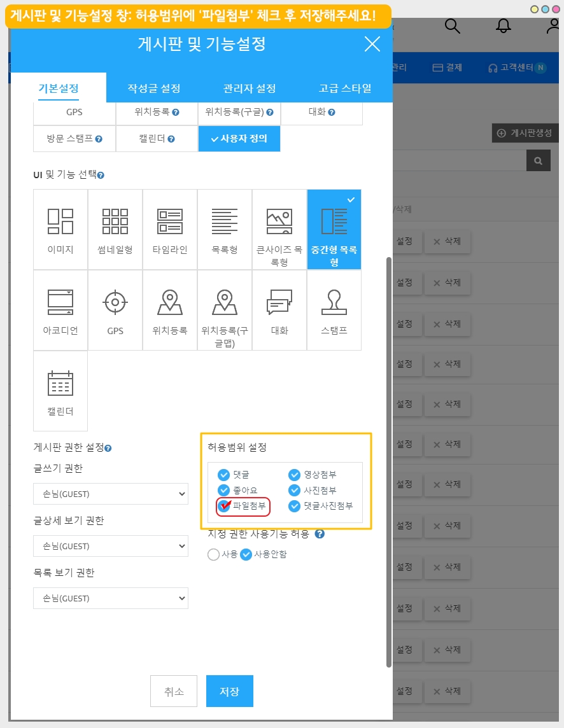This screenshot has width=564, height=728.
Task: Close the 게시판 및 기능설정 dialog
Action: [372, 44]
